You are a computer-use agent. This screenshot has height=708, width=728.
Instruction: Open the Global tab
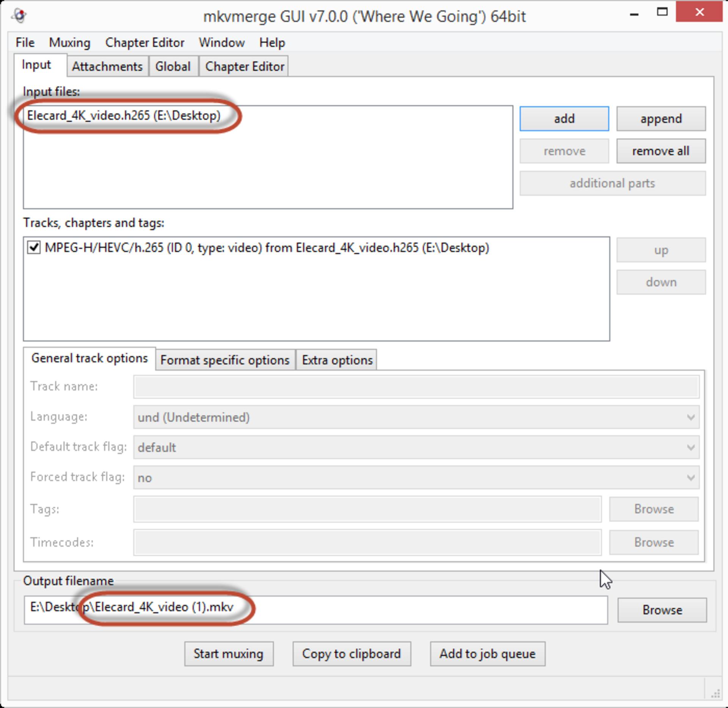[x=173, y=66]
